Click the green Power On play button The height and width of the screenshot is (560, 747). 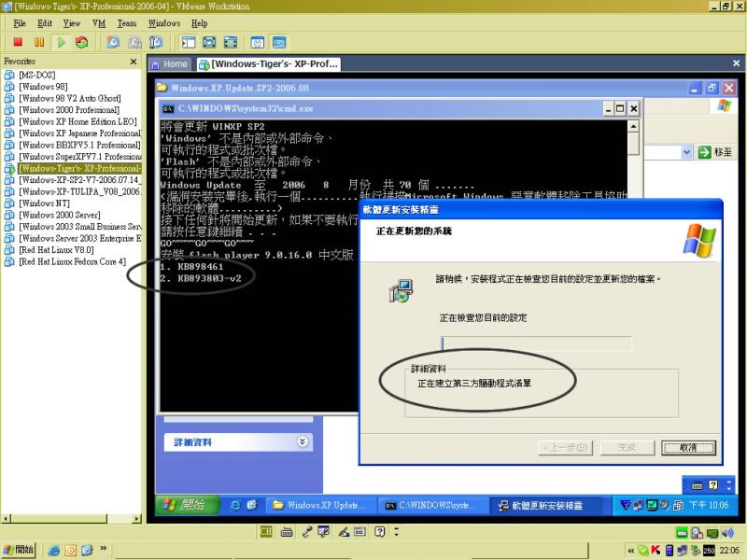pos(61,42)
